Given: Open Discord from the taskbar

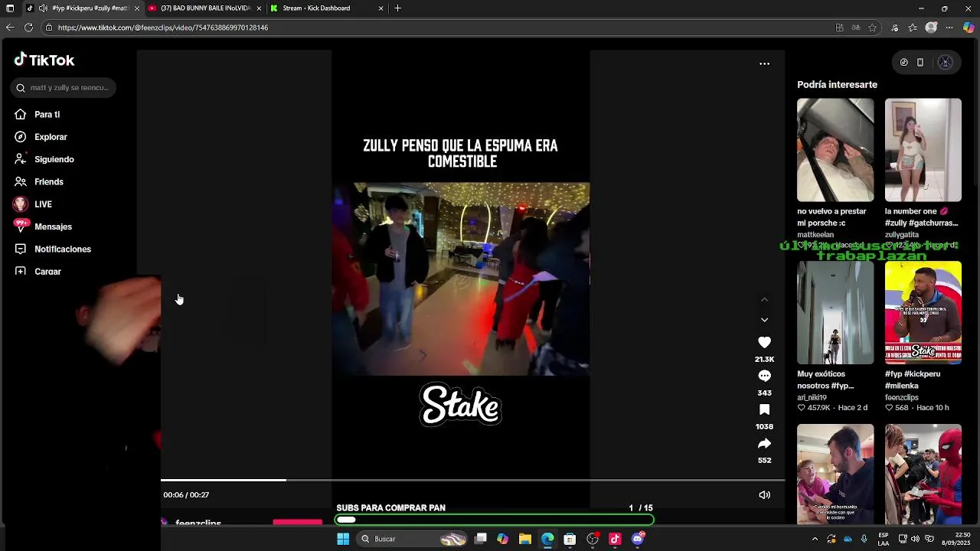Looking at the screenshot, I should [x=638, y=539].
